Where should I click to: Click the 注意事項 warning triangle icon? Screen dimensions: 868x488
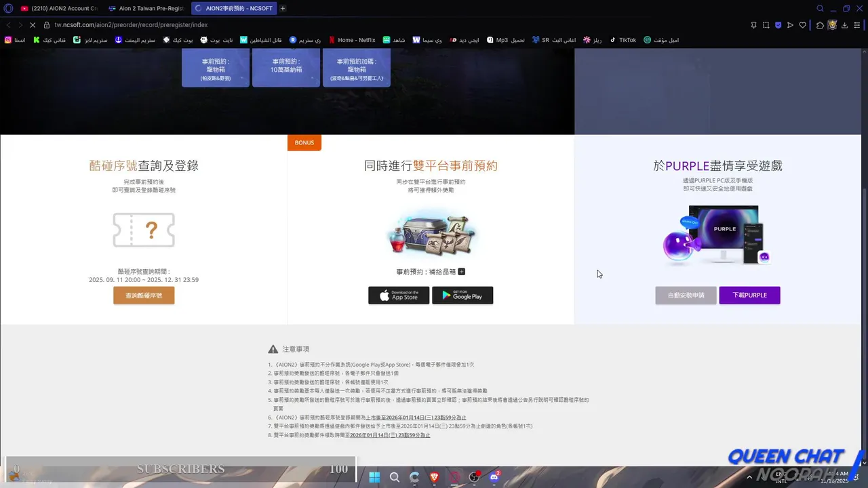tap(273, 349)
